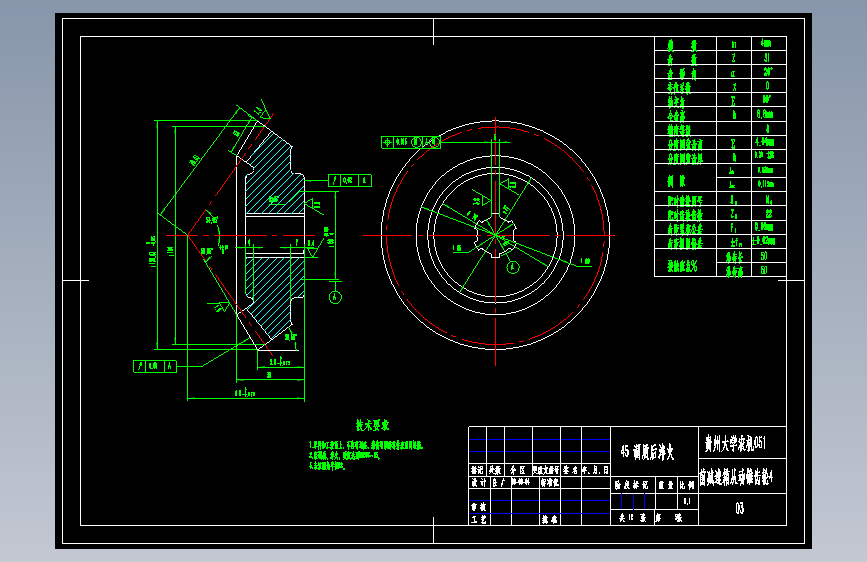Click the m symbol cell in parameter table

(x=734, y=44)
